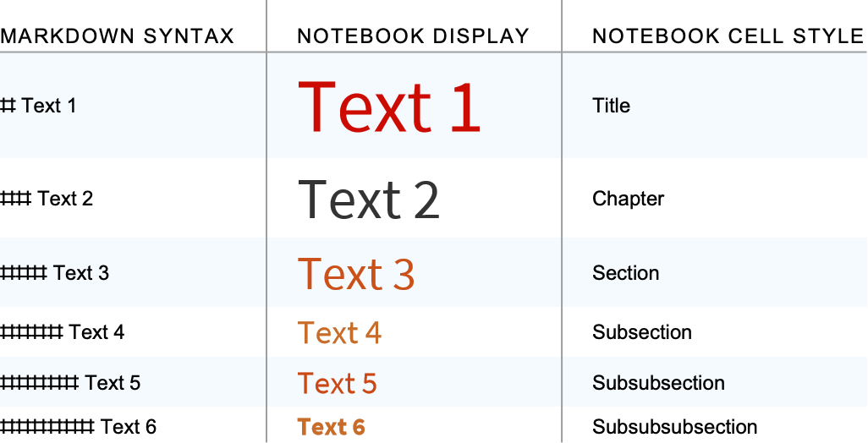Click the single-hash Text 1 syntax cell
The width and height of the screenshot is (868, 443).
38,105
